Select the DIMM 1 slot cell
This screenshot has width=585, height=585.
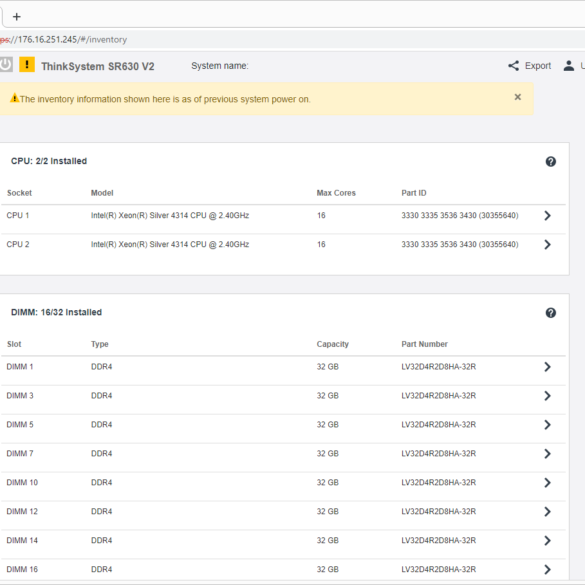pyautogui.click(x=20, y=367)
